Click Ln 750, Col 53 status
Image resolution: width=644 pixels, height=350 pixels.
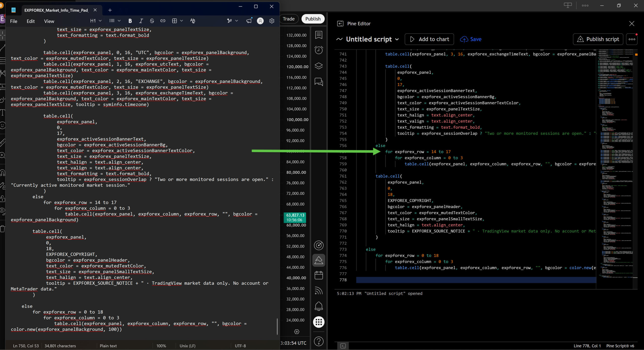(x=26, y=346)
